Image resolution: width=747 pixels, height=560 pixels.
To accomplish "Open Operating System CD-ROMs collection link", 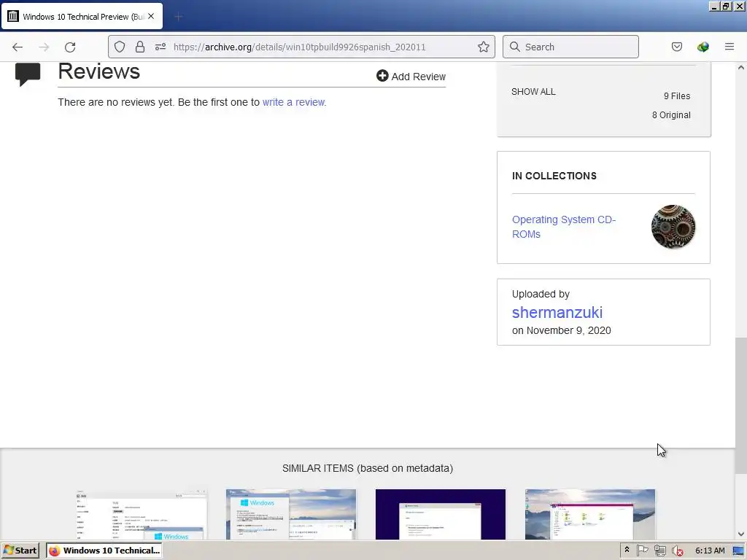I will pos(564,227).
